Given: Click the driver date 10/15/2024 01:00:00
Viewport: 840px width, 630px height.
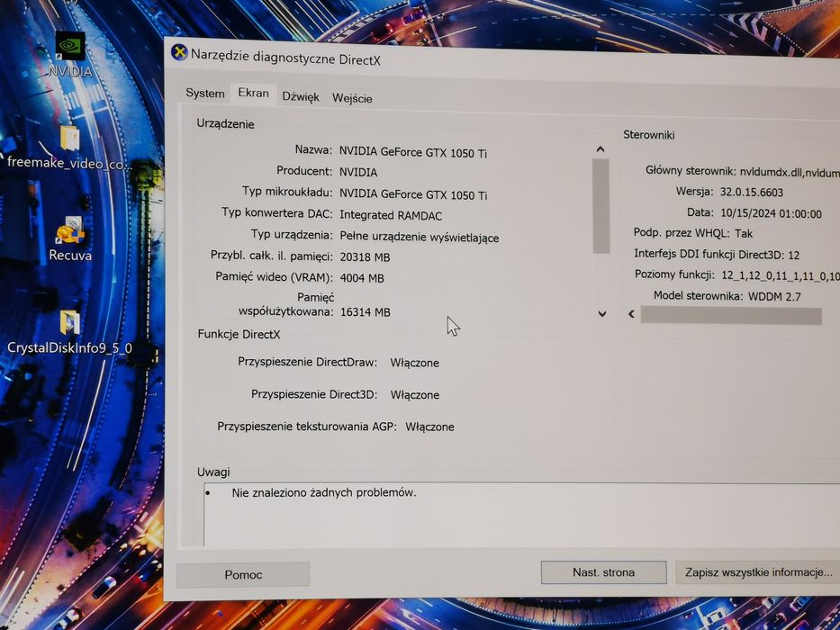Looking at the screenshot, I should (x=771, y=214).
